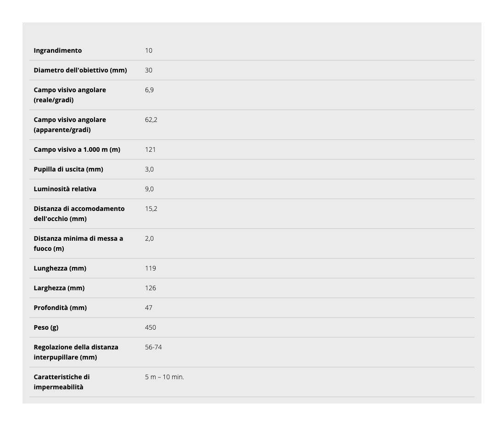Click the Pupilla di uscita (mm) label
Image resolution: width=504 pixels, height=426 pixels.
(x=68, y=169)
